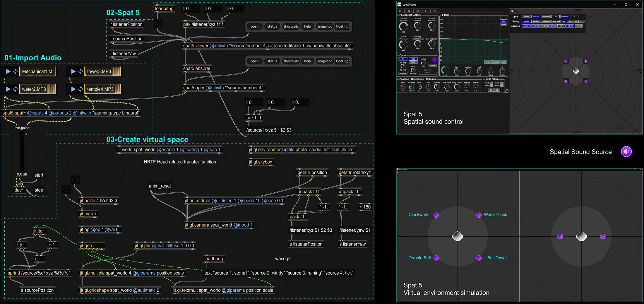Viewport: 644px width, 304px height.
Task: Click the stop message
Action: pyautogui.click(x=39, y=190)
